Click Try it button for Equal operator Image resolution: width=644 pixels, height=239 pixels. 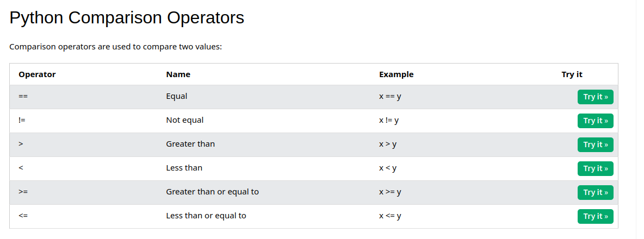(595, 97)
